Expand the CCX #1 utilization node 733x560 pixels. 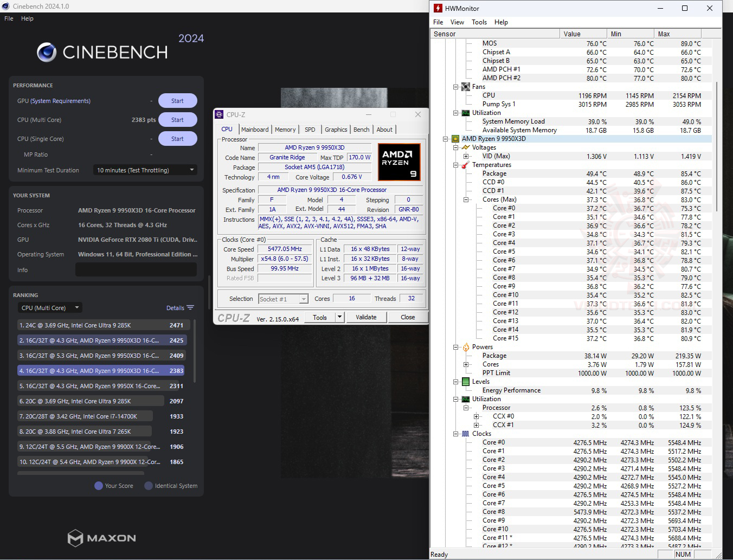pyautogui.click(x=477, y=425)
